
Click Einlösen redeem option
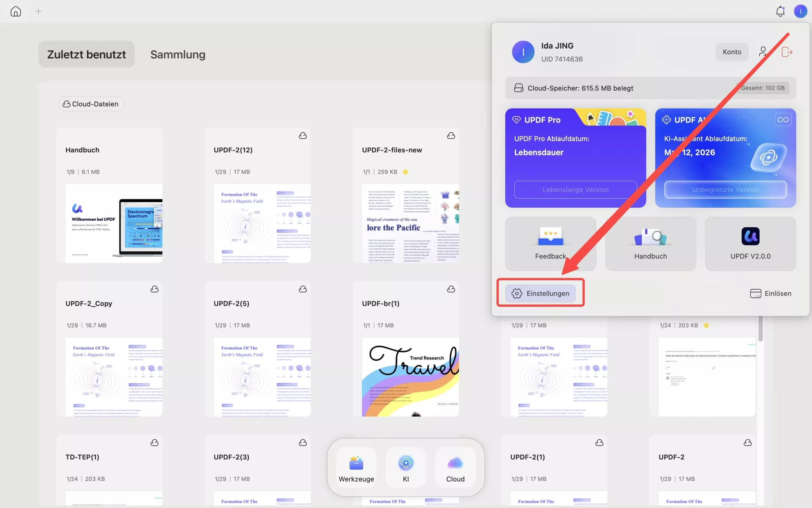coord(770,293)
